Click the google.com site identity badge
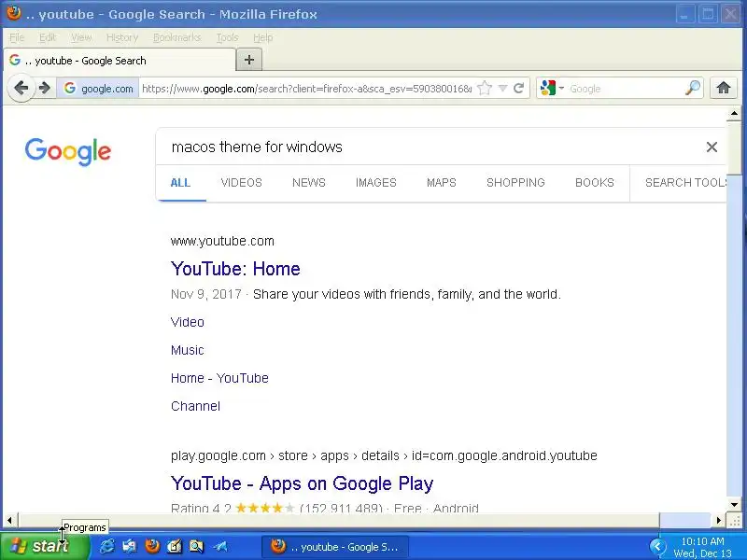The image size is (747, 560). 98,89
